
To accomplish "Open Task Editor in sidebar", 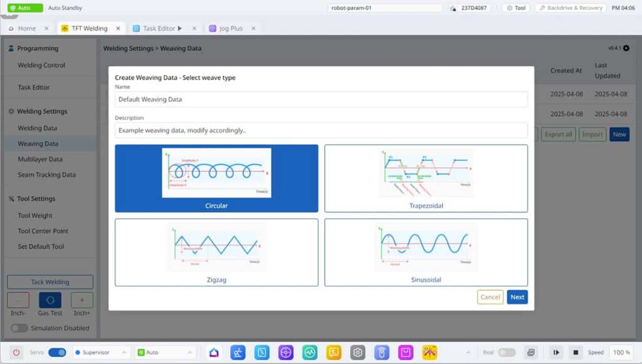I will click(x=34, y=87).
